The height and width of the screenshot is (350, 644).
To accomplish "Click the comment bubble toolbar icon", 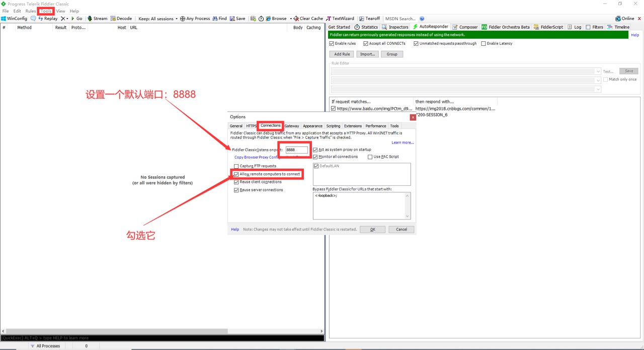I will 33,19.
